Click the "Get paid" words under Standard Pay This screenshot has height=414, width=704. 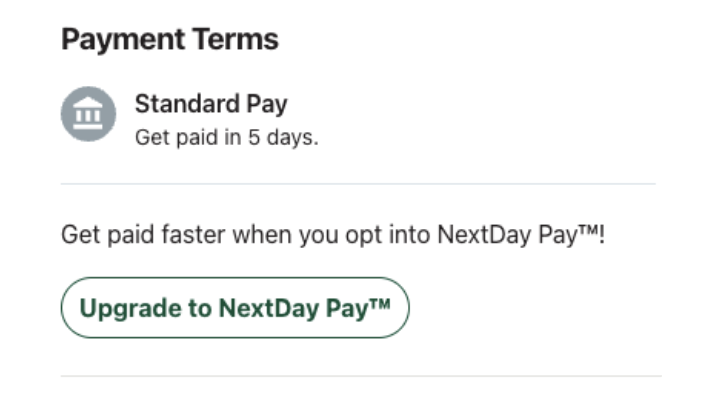[176, 138]
